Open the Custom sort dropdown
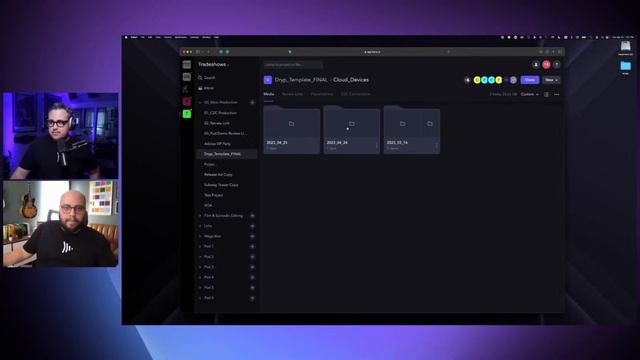The width and height of the screenshot is (640, 360). [x=529, y=94]
